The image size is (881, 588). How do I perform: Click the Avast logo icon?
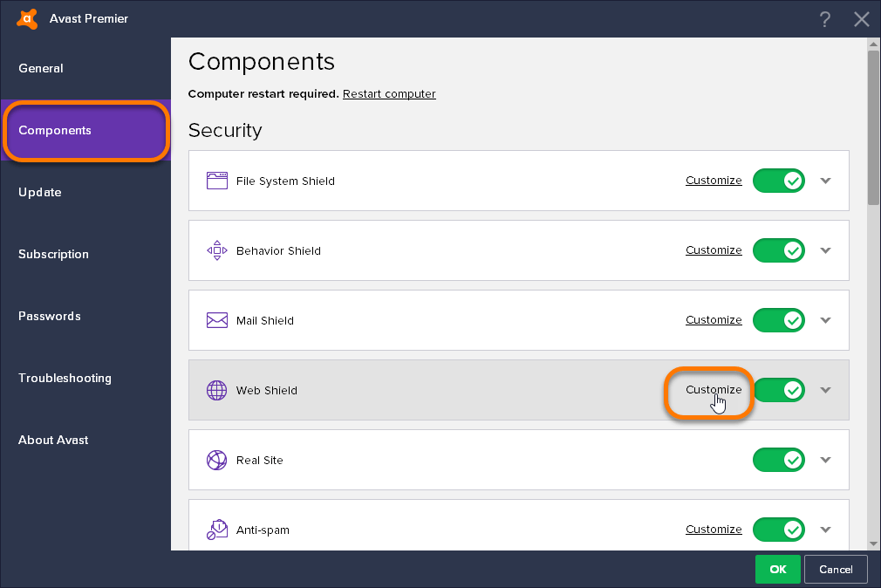(x=27, y=18)
